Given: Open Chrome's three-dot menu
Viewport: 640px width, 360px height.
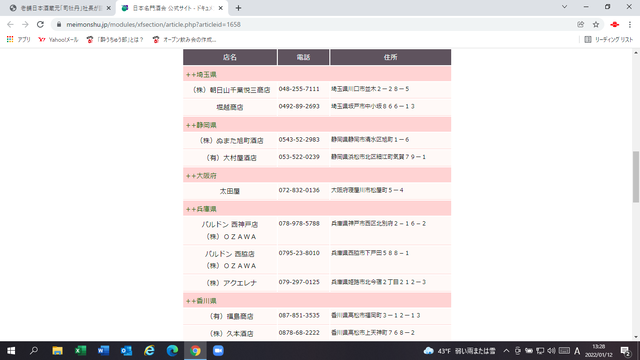Looking at the screenshot, I should (630, 24).
